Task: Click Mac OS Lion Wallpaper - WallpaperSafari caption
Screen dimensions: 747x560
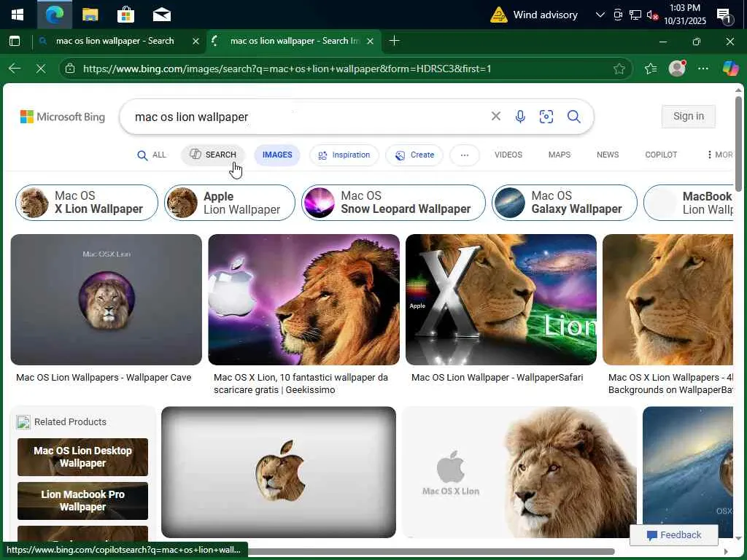Action: coord(497,378)
